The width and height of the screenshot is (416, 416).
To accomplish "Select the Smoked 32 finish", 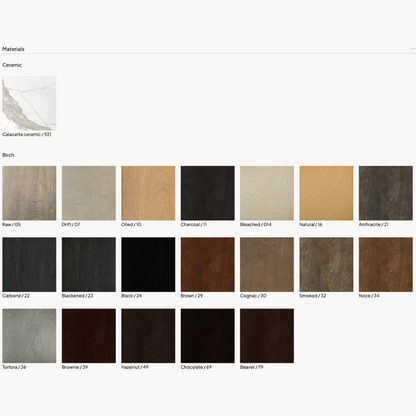I will pos(326,264).
